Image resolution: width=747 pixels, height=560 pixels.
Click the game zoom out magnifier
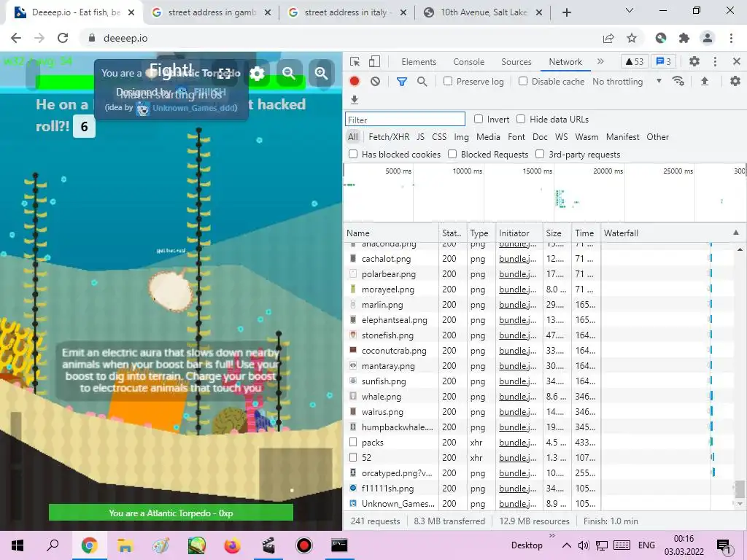[288, 74]
